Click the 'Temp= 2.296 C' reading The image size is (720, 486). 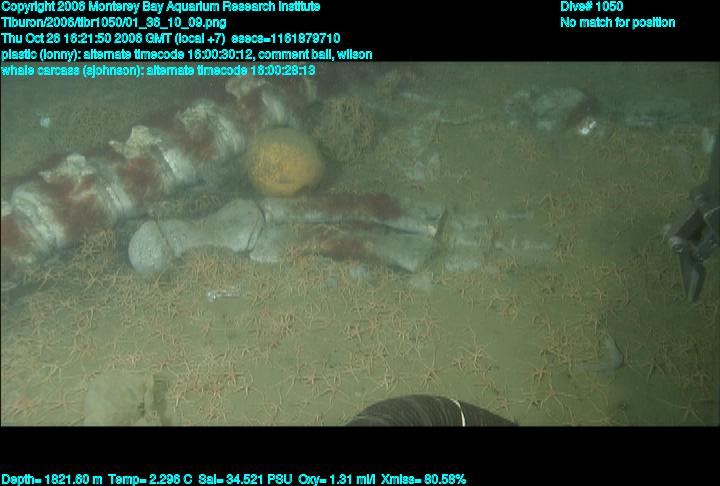(150, 480)
